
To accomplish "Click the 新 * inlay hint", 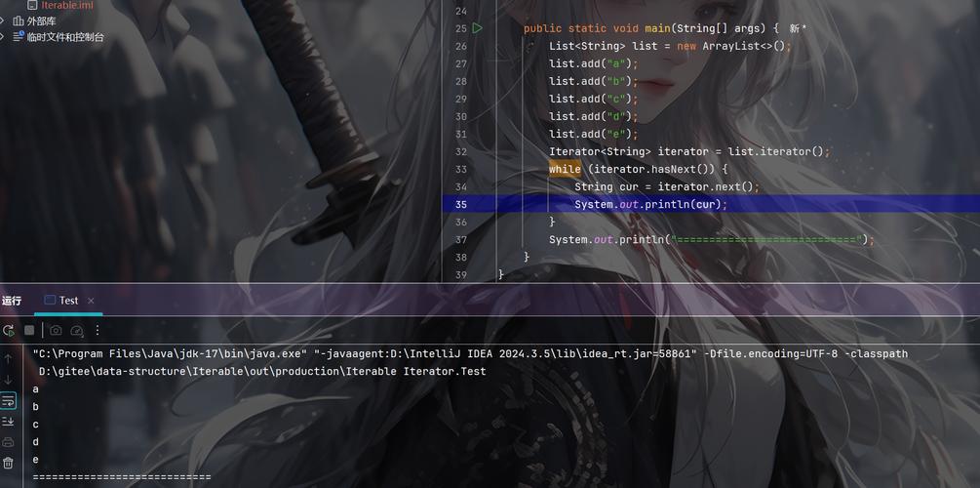I will [x=798, y=28].
